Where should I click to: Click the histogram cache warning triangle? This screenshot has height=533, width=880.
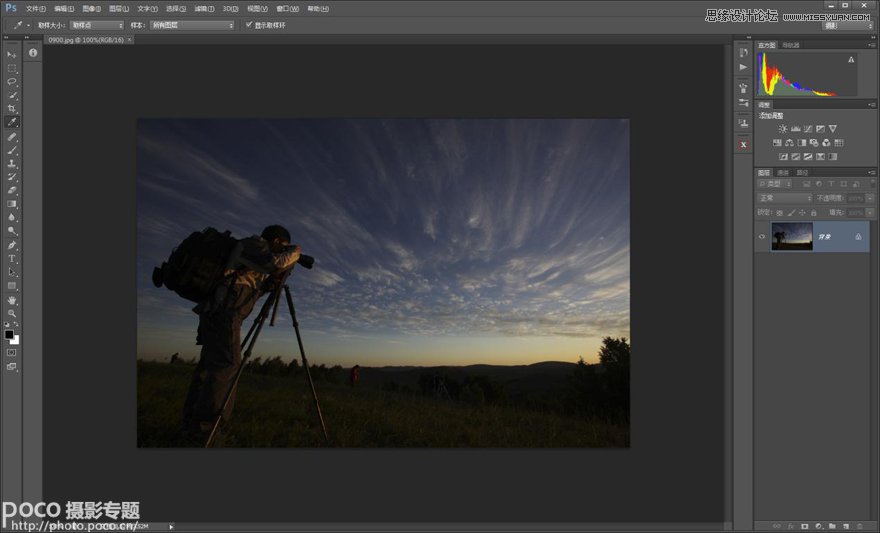pyautogui.click(x=851, y=60)
